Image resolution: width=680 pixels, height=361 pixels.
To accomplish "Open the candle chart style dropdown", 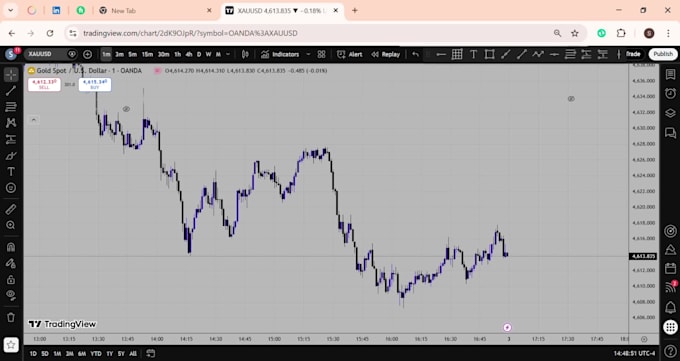I will (x=245, y=54).
